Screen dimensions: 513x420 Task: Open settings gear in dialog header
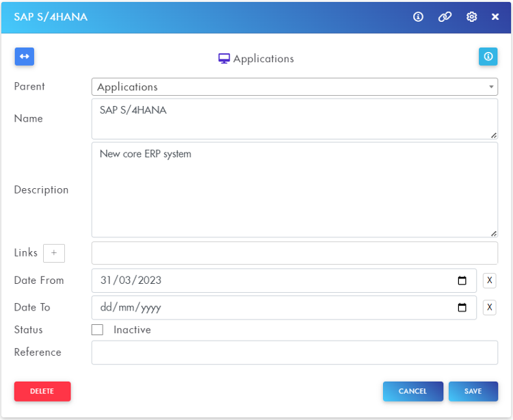pos(471,17)
